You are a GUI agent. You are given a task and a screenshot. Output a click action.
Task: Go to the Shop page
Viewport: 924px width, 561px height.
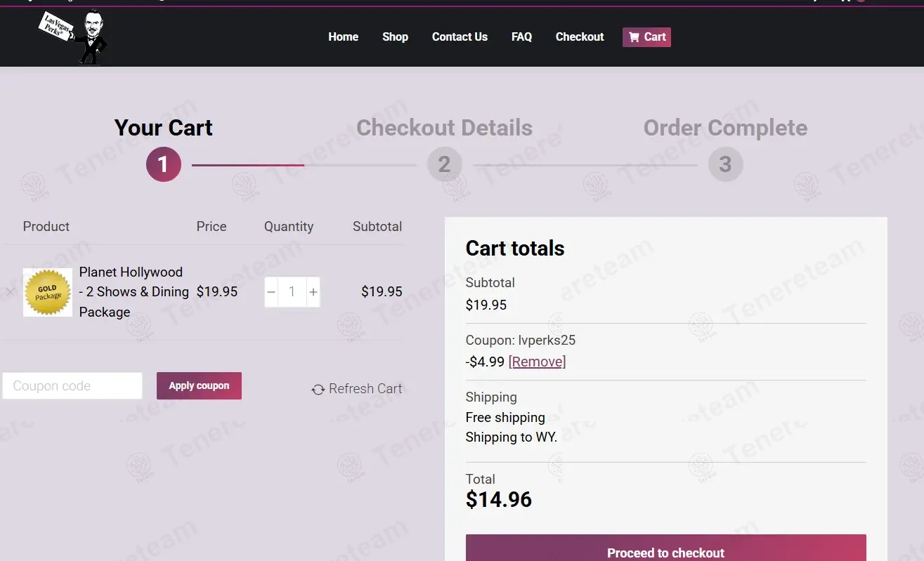(x=395, y=37)
